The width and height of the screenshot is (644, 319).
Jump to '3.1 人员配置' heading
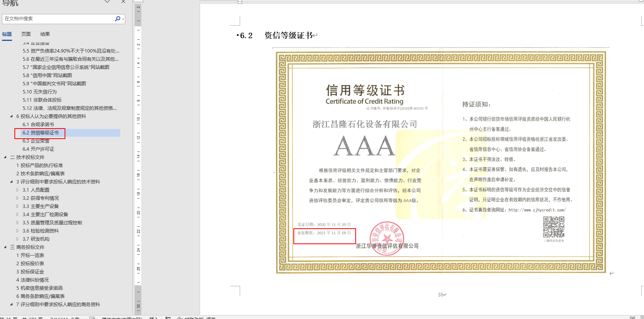click(36, 190)
